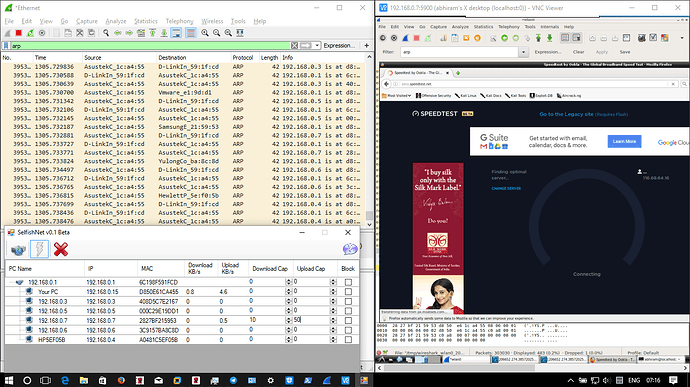The image size is (690, 387).
Task: Click the red stop capture icon in Wireshark
Action: [18, 33]
